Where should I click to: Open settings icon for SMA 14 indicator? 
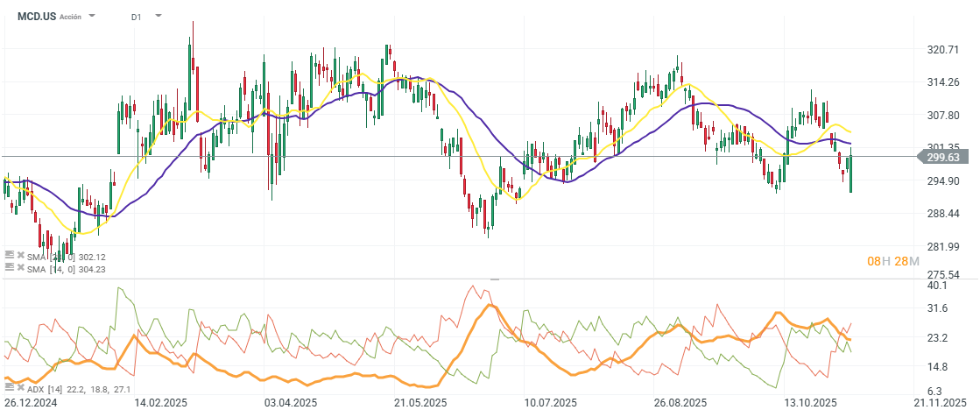[x=9, y=266]
